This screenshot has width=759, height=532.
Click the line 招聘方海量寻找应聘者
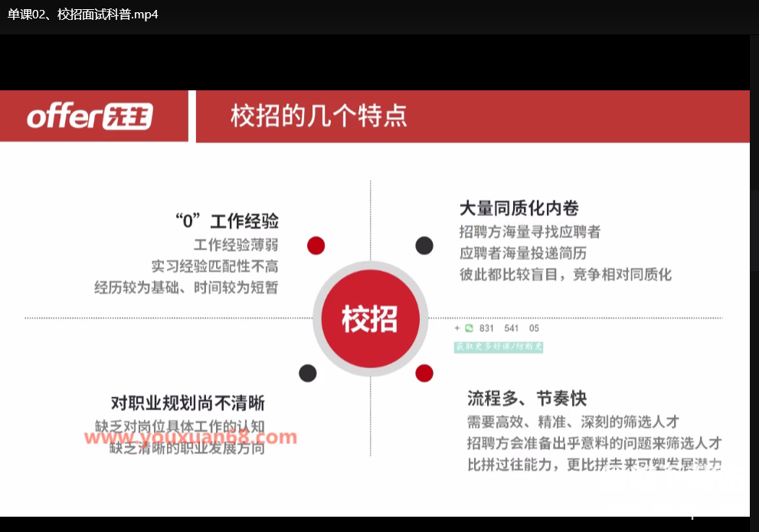pos(530,232)
